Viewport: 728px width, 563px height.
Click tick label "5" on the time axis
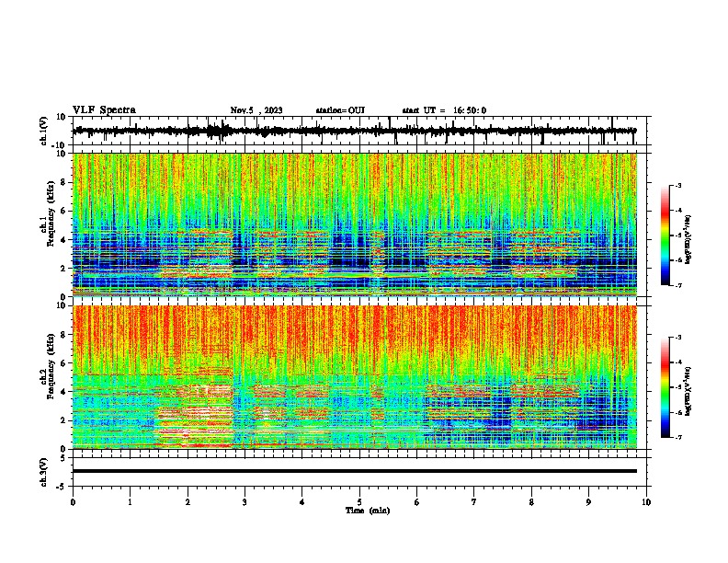click(x=359, y=502)
